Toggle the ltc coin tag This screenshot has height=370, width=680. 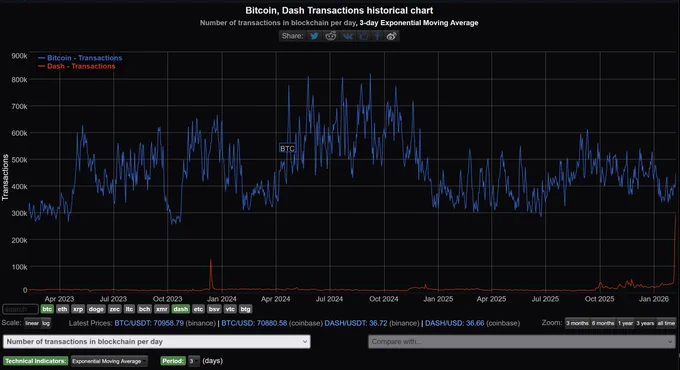129,309
